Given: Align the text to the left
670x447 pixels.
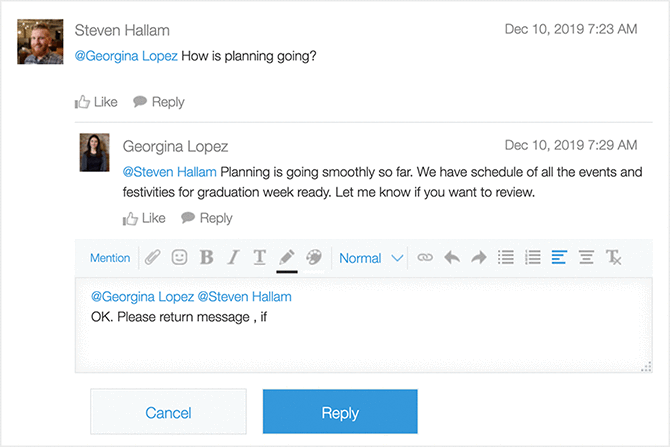Looking at the screenshot, I should click(559, 258).
